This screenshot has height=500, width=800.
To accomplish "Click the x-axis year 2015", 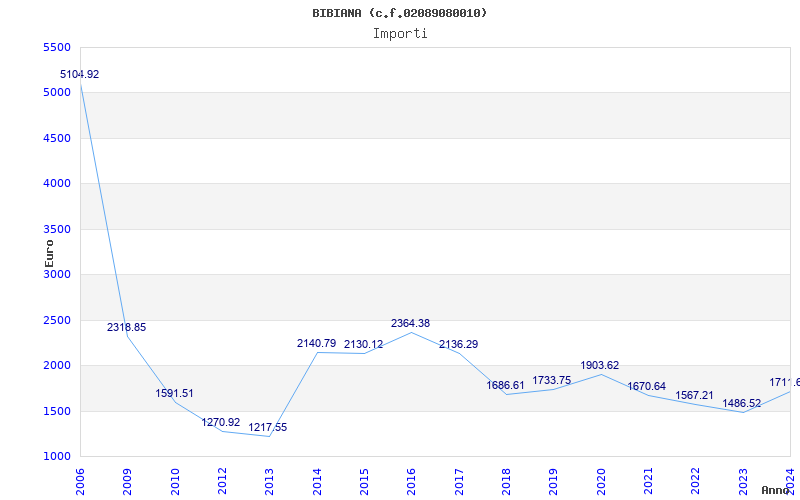I will tap(364, 481).
